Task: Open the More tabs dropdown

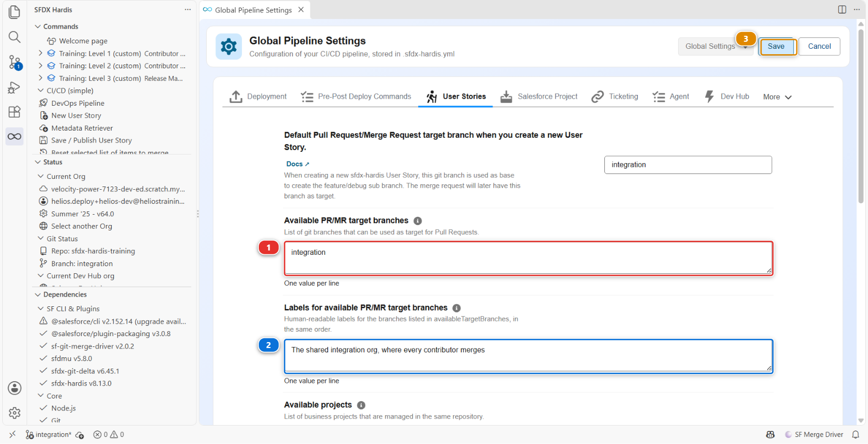Action: [x=777, y=97]
